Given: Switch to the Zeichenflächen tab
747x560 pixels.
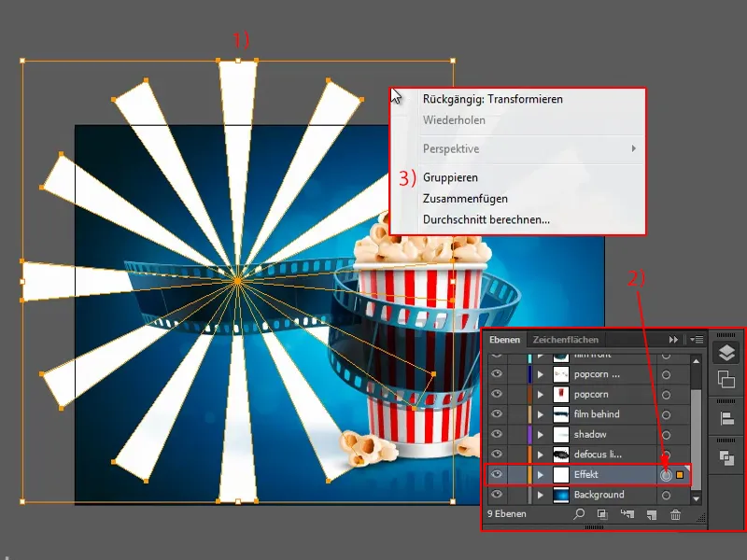Looking at the screenshot, I should (566, 340).
